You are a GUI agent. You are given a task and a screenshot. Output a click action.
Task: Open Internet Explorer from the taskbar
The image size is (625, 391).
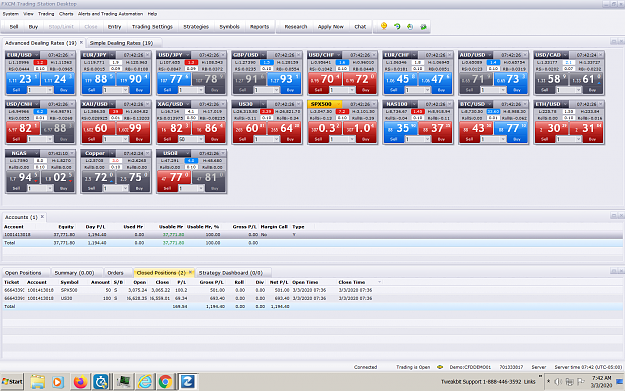point(145,381)
